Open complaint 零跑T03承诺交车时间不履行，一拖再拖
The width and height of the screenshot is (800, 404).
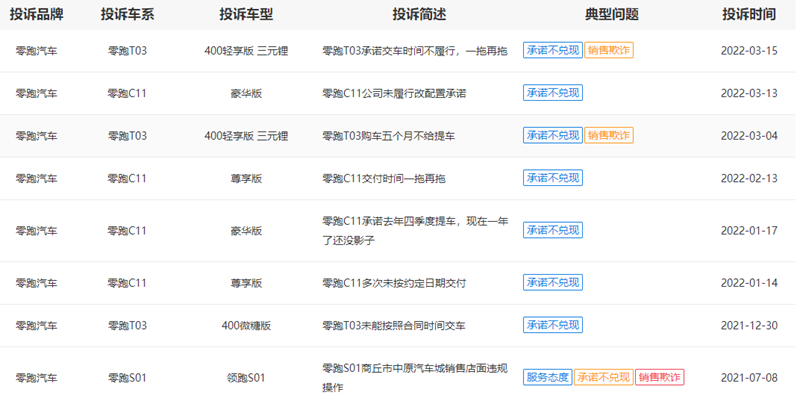pos(415,50)
